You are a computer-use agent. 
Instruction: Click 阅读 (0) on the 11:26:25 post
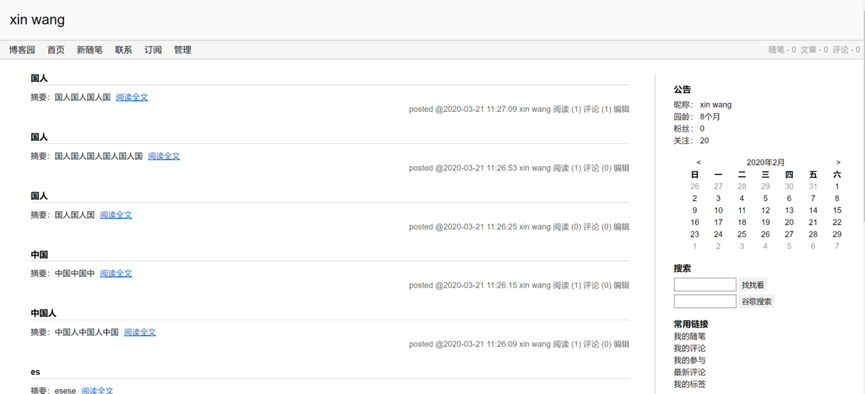click(x=567, y=227)
